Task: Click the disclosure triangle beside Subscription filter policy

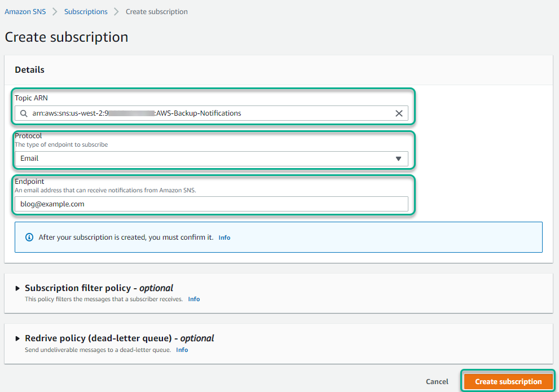Action: point(17,288)
